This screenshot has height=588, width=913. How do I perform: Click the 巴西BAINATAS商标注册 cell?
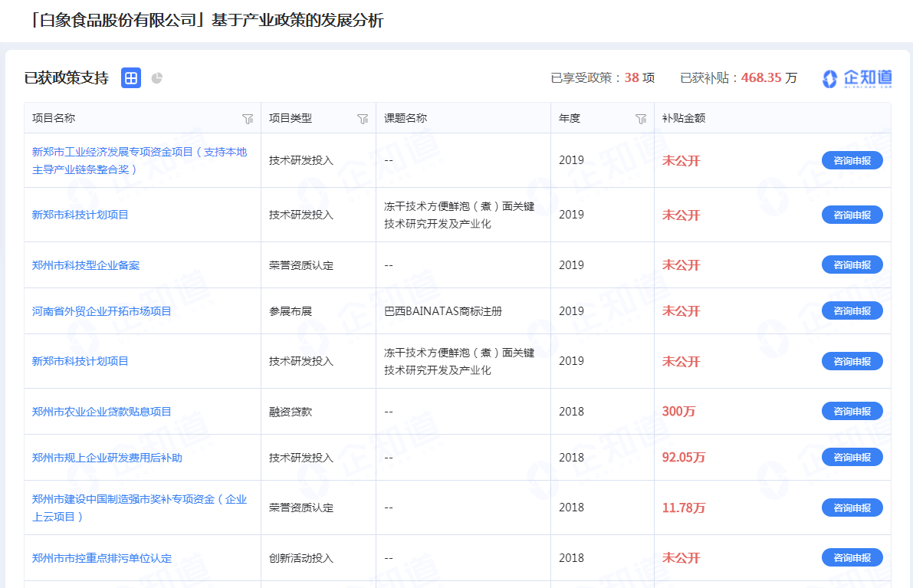click(443, 311)
